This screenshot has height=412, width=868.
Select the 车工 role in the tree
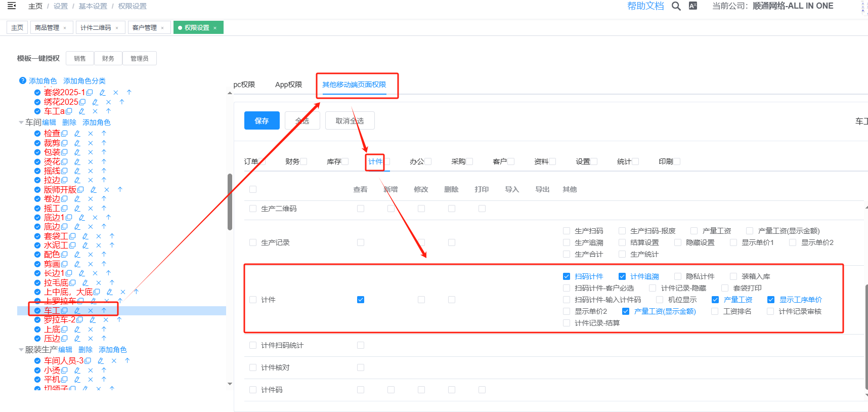coord(52,311)
